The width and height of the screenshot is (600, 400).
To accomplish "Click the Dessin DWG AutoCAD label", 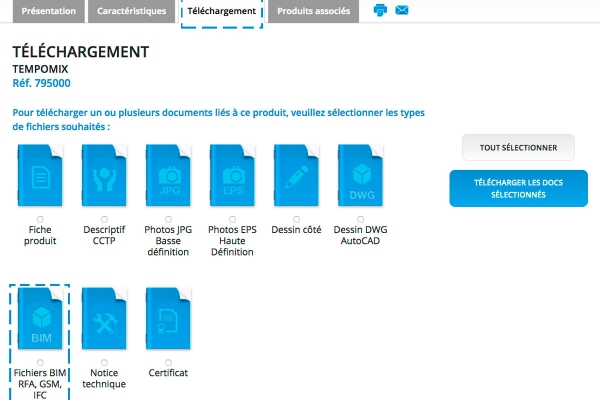I will point(360,235).
